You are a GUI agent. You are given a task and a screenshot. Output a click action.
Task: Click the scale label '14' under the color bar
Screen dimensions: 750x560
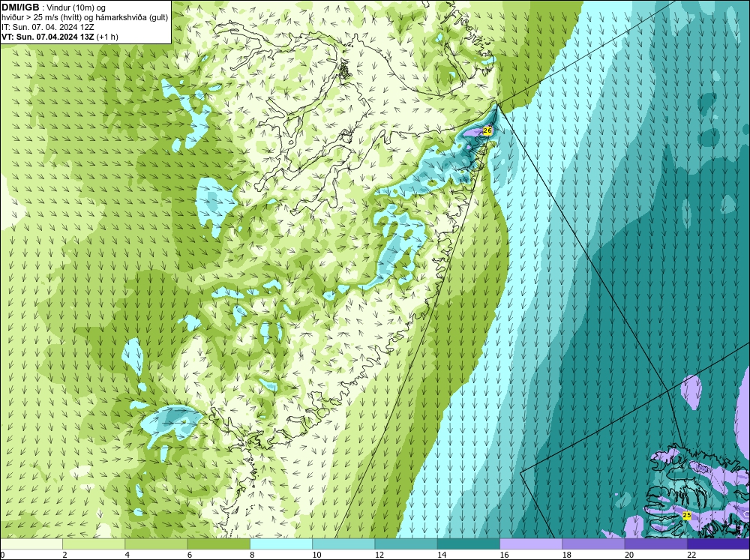tap(442, 555)
